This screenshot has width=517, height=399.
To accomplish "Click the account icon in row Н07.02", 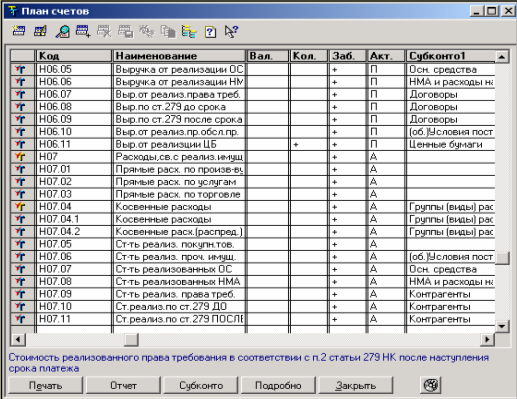I will point(20,181).
